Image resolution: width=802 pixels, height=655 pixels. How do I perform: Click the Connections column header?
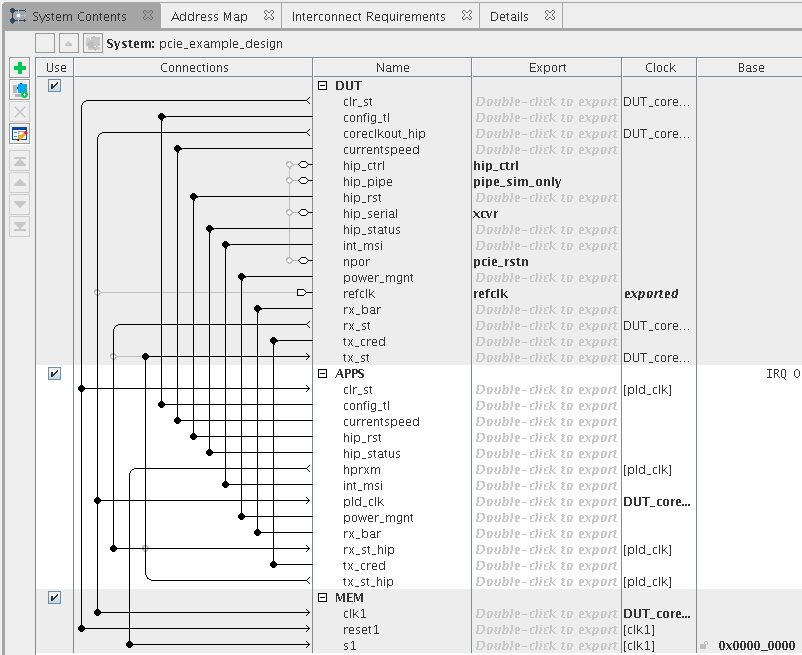pyautogui.click(x=194, y=67)
